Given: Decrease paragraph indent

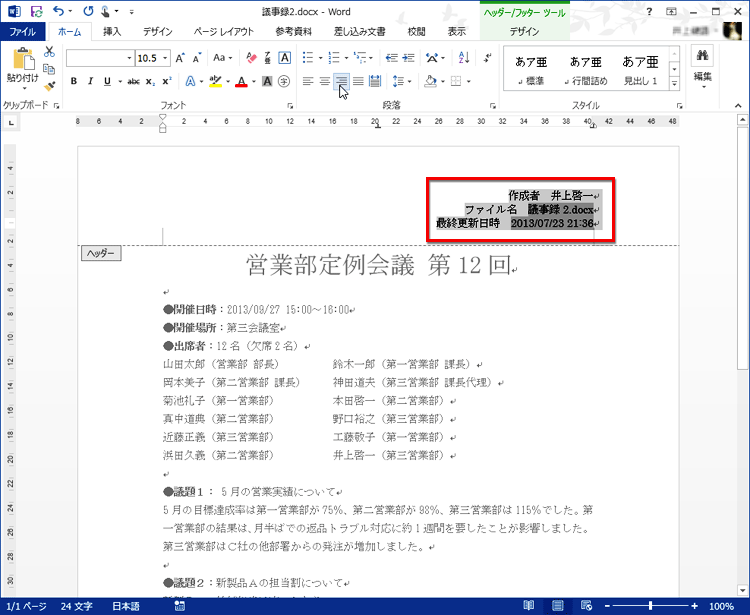Looking at the screenshot, I should click(x=392, y=58).
